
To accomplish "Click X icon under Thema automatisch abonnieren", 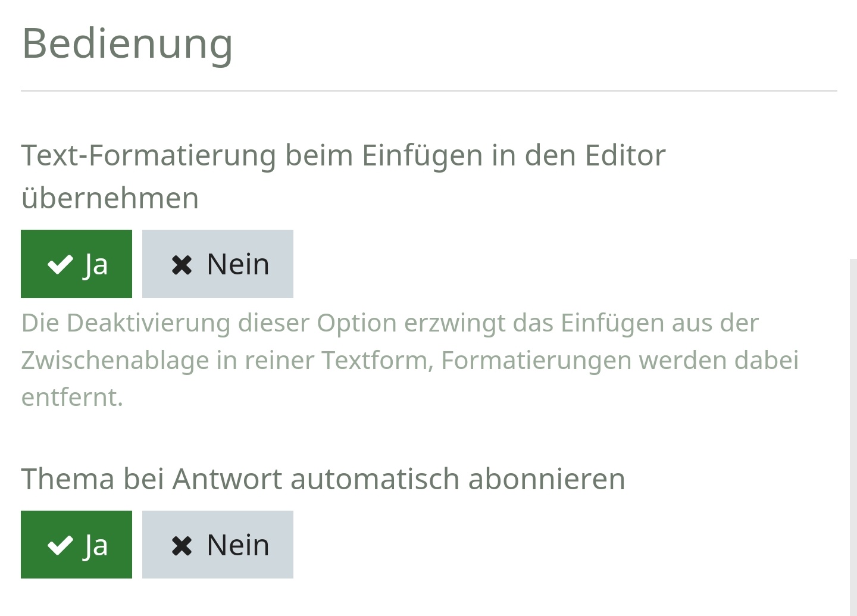I will 182,545.
